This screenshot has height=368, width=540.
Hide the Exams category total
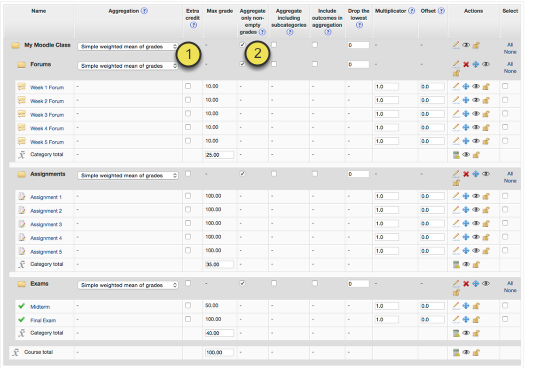[466, 333]
